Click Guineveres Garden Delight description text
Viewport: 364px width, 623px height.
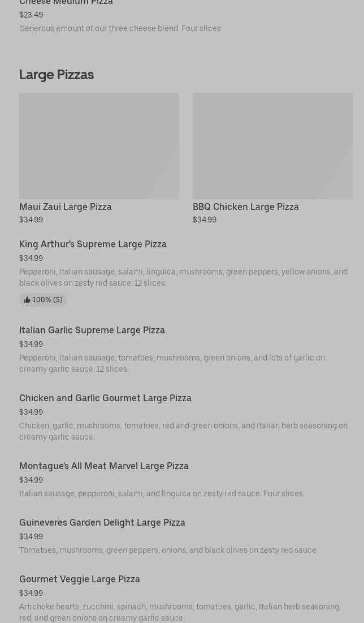[168, 550]
